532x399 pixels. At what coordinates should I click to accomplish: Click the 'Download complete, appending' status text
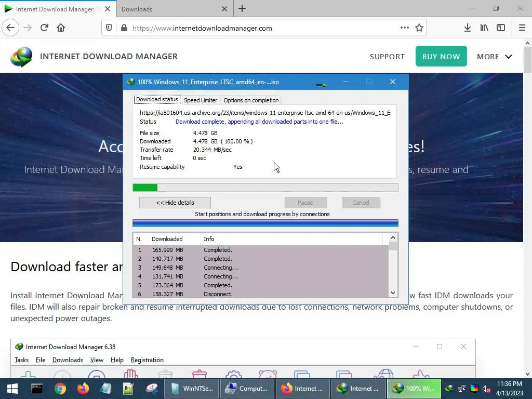259,122
